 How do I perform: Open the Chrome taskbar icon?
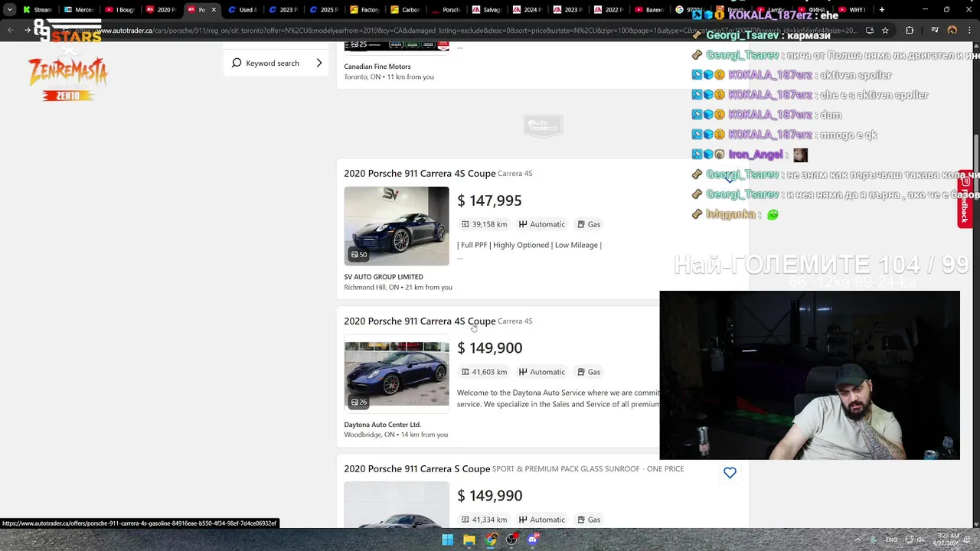click(491, 540)
